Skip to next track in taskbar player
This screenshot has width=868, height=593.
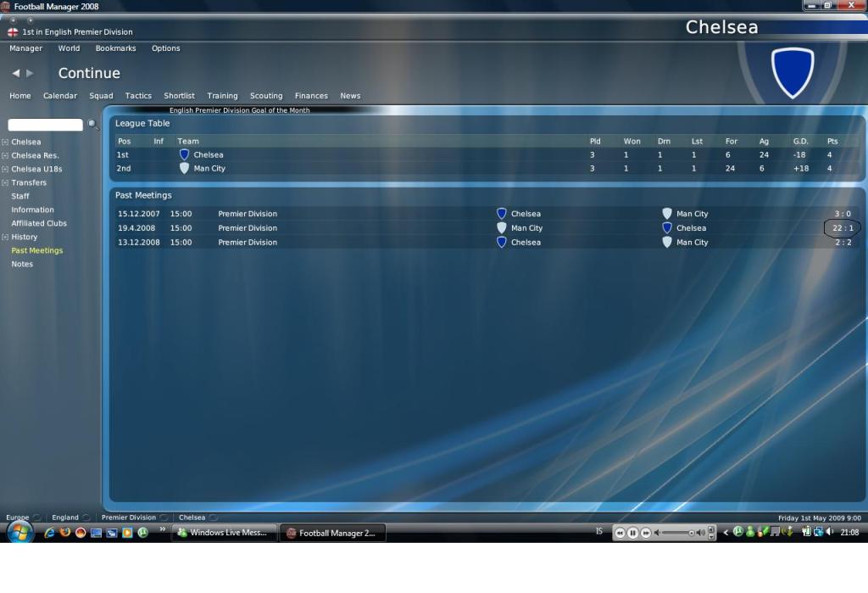[645, 533]
